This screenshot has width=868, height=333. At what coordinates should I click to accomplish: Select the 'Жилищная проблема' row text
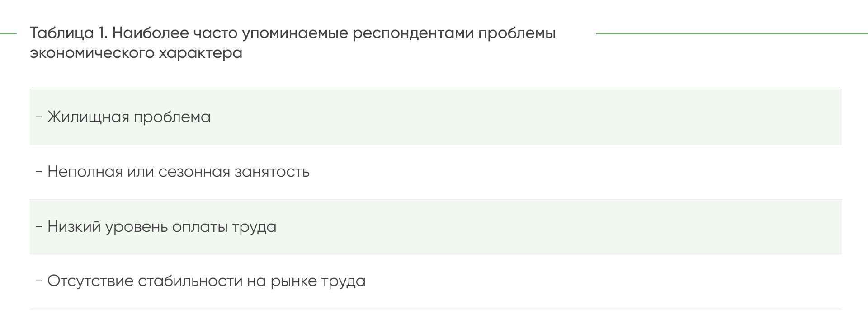(129, 117)
